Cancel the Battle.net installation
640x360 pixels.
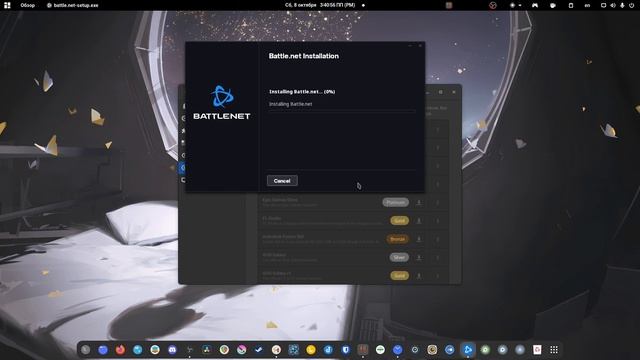(282, 181)
